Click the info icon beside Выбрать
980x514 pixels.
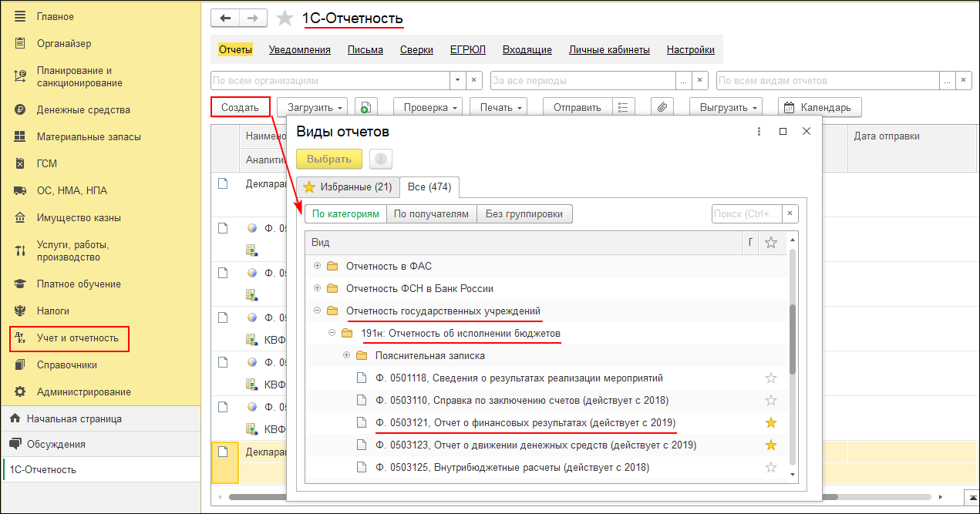coord(381,159)
